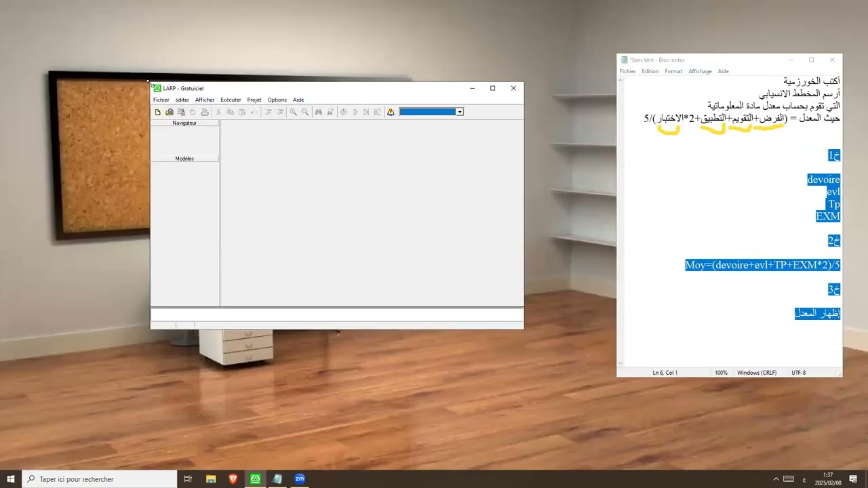Click the yellow help assistant icon in LARP toolbar
Image resolution: width=868 pixels, height=488 pixels.
(x=391, y=112)
